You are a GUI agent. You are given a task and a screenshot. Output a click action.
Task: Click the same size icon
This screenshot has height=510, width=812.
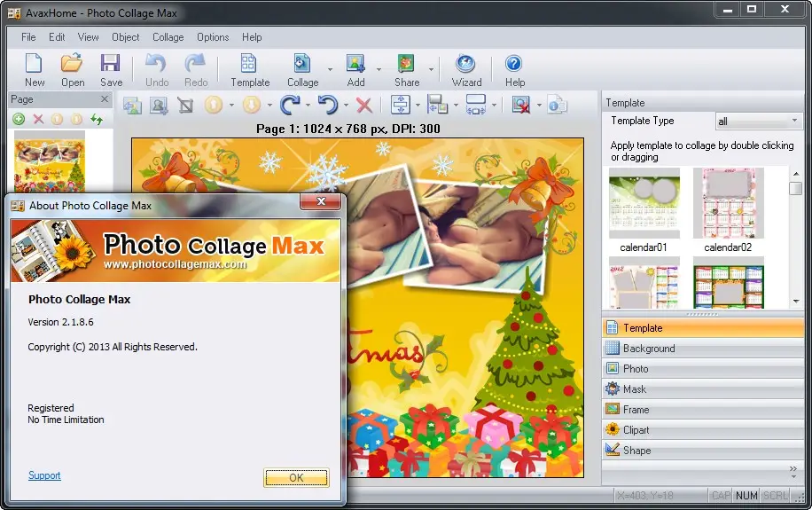475,106
